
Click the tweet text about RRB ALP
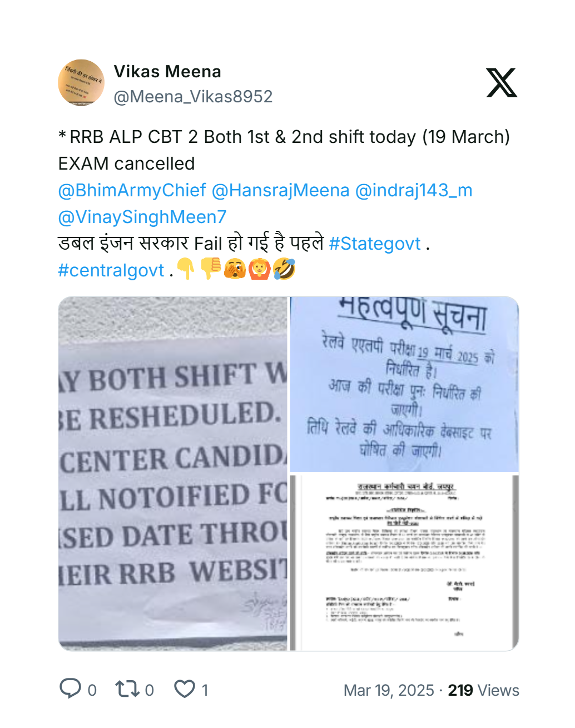pos(284,150)
